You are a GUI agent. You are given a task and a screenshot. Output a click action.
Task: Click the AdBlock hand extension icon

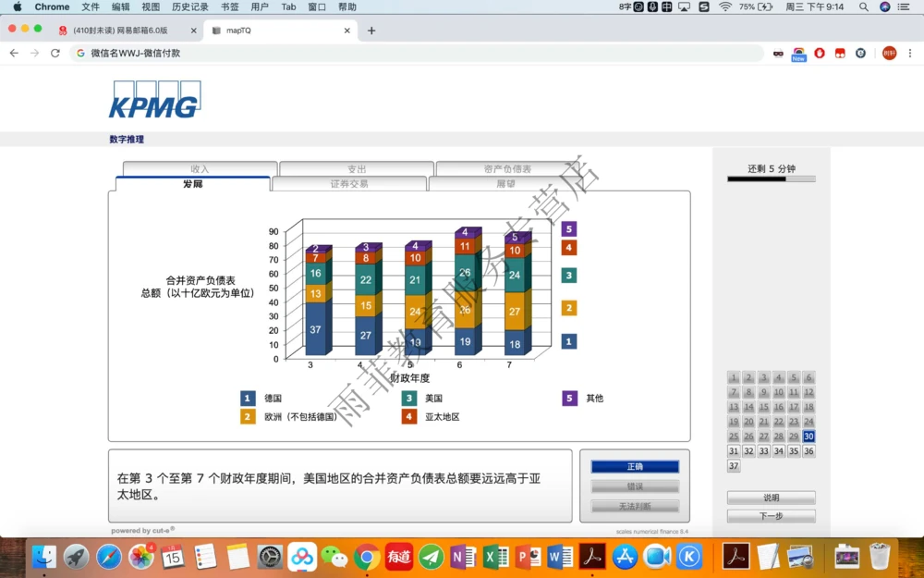820,53
